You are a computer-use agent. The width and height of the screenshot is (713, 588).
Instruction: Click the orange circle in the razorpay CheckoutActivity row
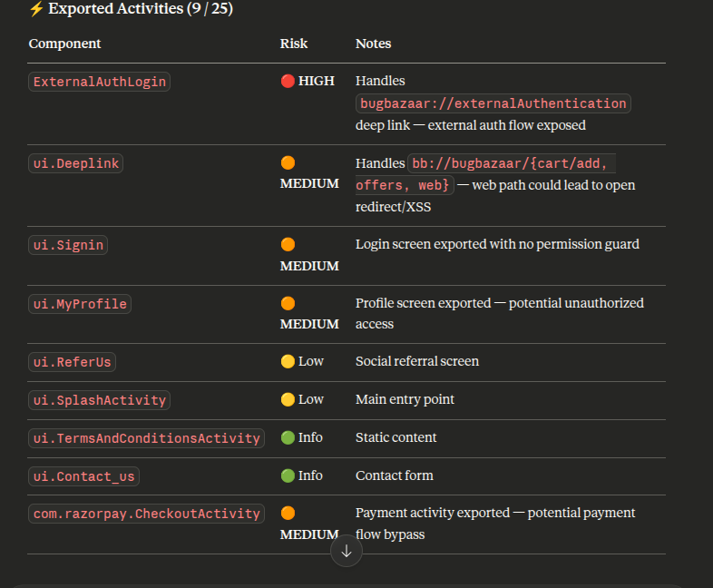pyautogui.click(x=288, y=513)
